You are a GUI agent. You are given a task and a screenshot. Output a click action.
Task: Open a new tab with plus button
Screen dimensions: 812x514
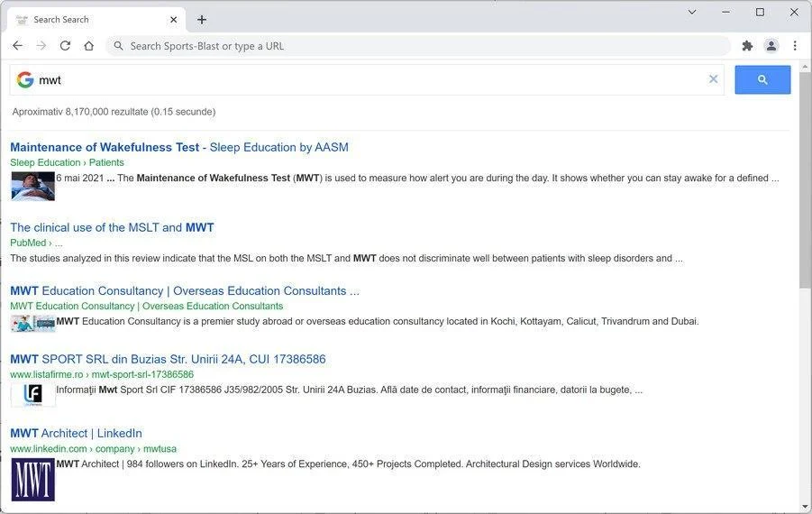[202, 20]
